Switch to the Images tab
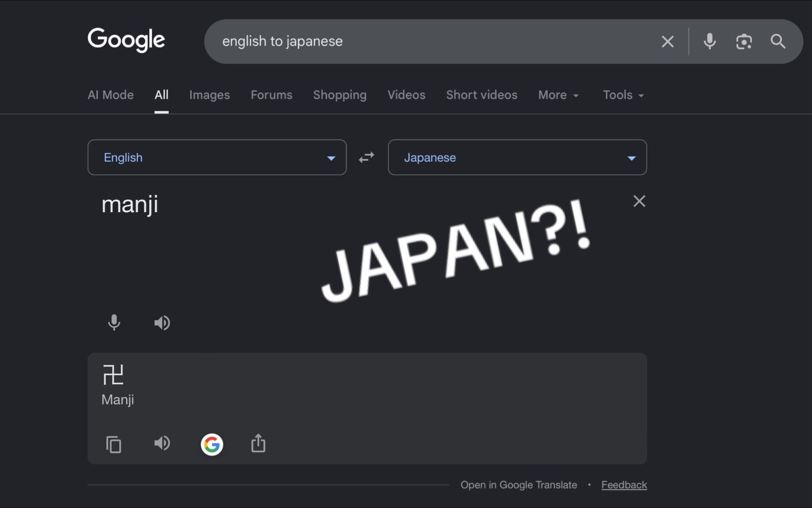The image size is (812, 508). pyautogui.click(x=210, y=95)
